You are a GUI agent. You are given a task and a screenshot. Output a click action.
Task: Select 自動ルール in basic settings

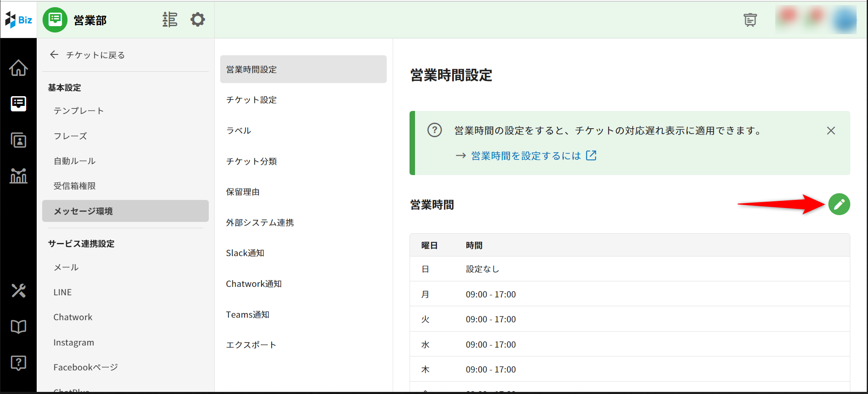[75, 161]
